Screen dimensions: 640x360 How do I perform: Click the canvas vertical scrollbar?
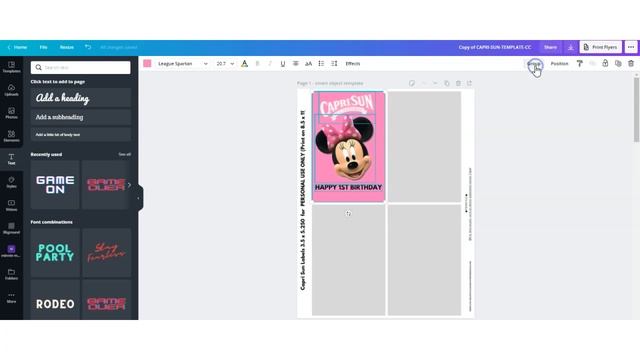(636, 110)
